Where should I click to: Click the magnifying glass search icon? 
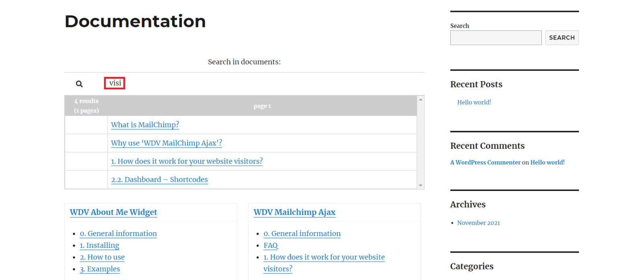tap(79, 84)
